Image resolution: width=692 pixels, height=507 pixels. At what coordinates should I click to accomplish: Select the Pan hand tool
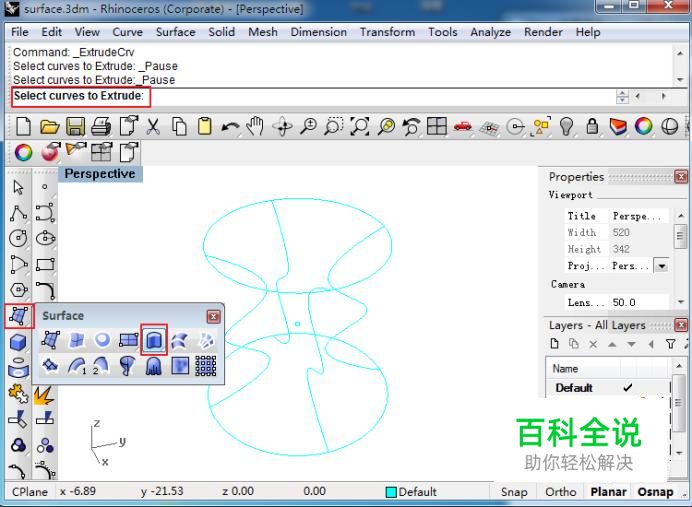tap(256, 127)
